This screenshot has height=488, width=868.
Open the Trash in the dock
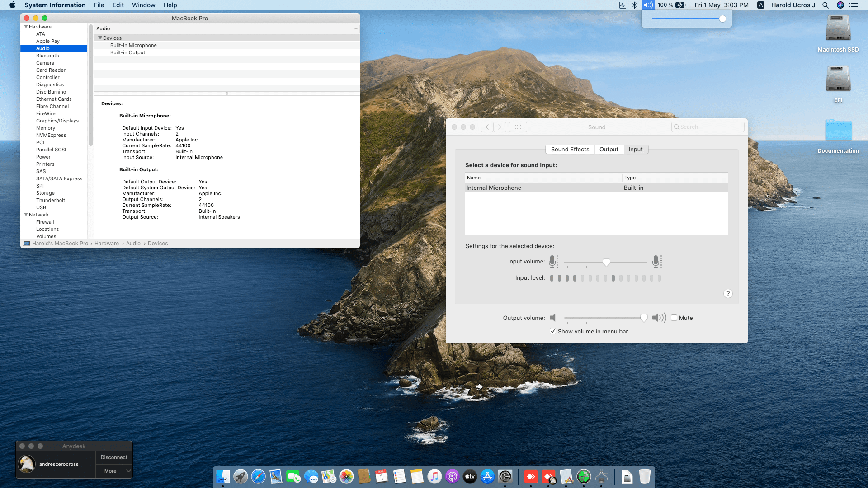pyautogui.click(x=645, y=476)
